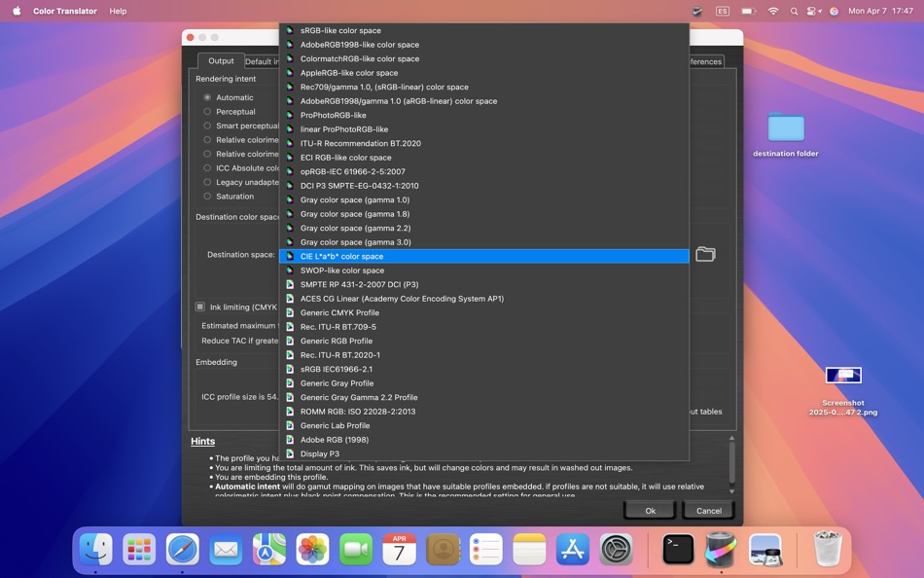Click the Ok button
Screen dimensions: 924x578
650,511
